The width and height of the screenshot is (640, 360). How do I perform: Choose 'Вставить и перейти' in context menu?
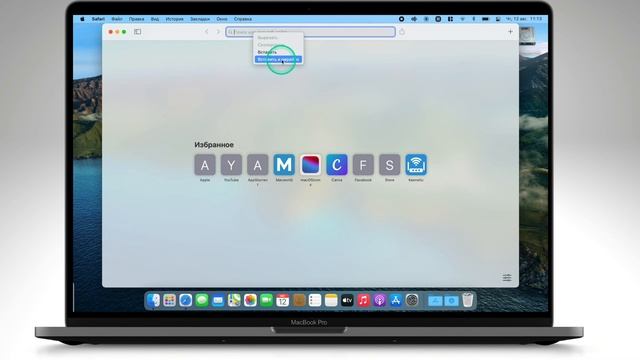(x=278, y=60)
